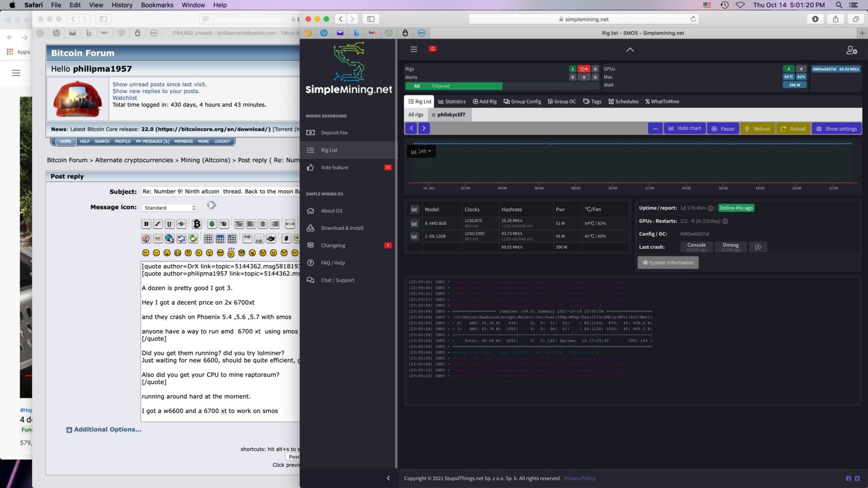Click subscript button in forum editor
Viewport: 868px width, 488px height.
coord(259,238)
